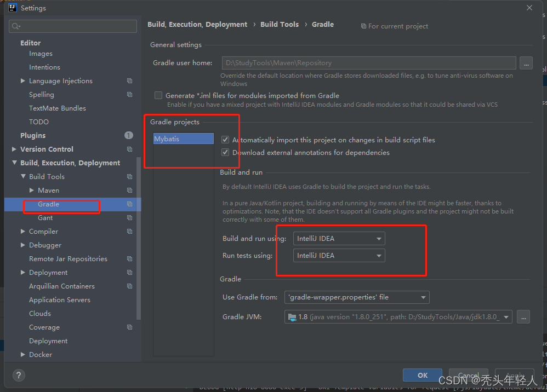Viewport: 547px width, 392px height.
Task: Click the Cancel button
Action: pos(468,375)
